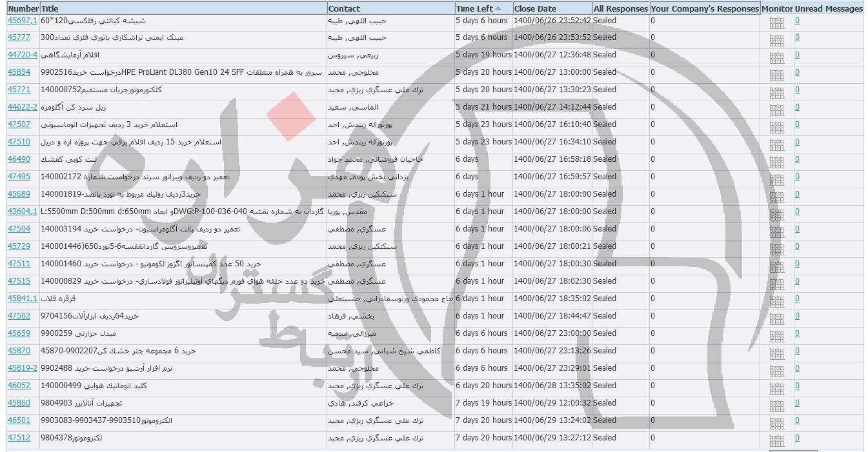Open Monitor icon for negotiation 45777

tap(776, 40)
